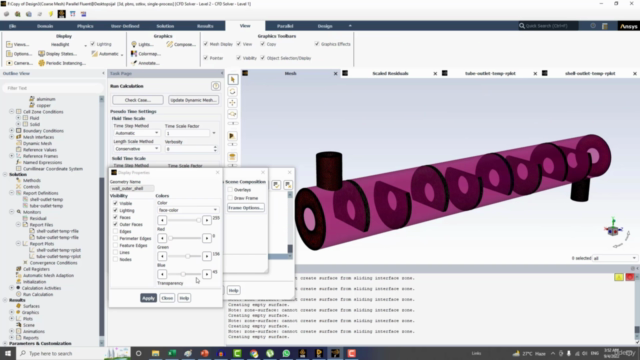Open the Views dialog in Display group
Viewport: 640px width, 360px height.
coord(18,44)
